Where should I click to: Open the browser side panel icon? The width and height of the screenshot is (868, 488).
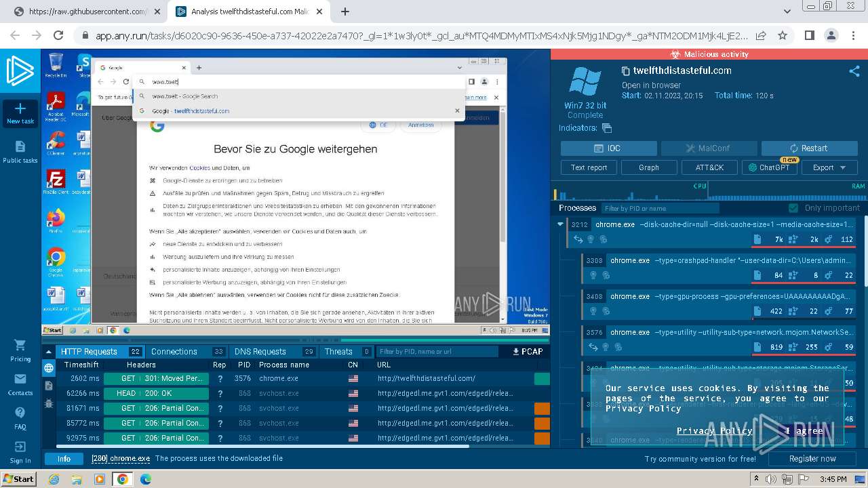[x=809, y=35]
